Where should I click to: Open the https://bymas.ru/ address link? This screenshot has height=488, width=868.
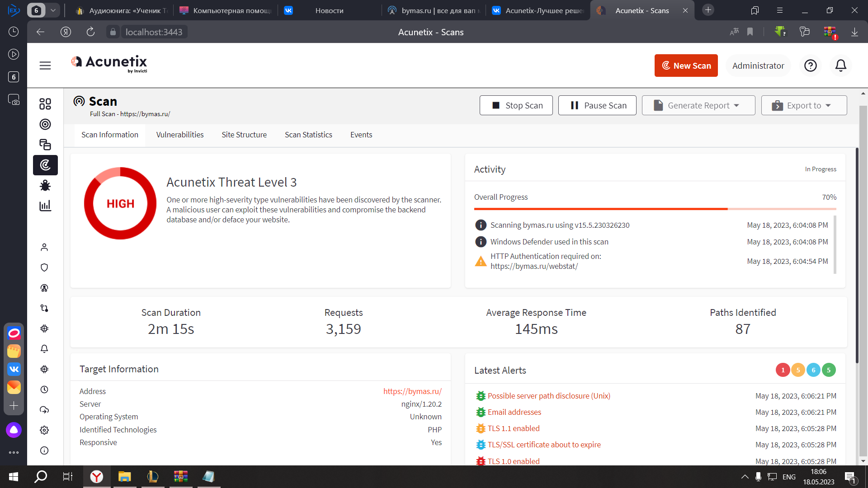point(412,391)
